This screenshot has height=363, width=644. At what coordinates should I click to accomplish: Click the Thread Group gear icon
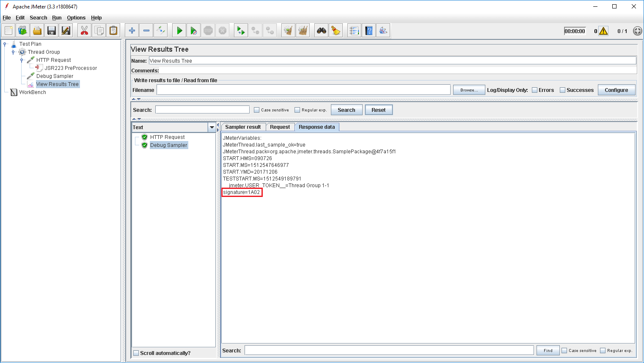pyautogui.click(x=22, y=52)
